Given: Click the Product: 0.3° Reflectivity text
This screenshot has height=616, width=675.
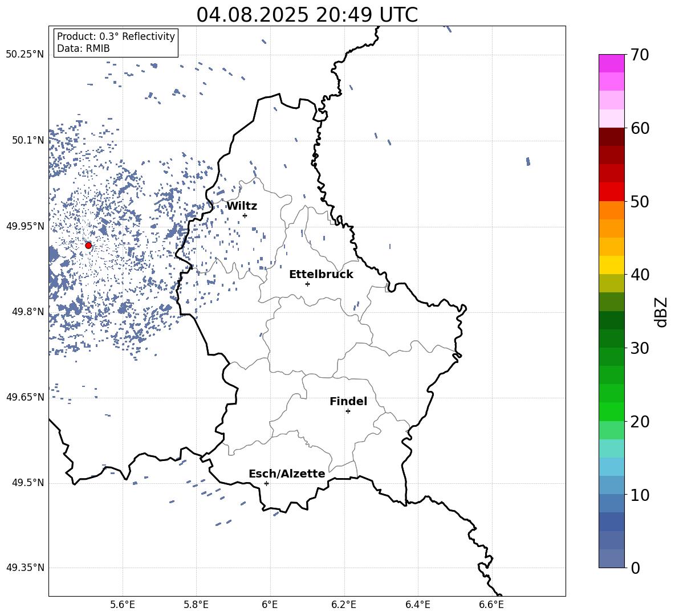Looking at the screenshot, I should point(116,36).
